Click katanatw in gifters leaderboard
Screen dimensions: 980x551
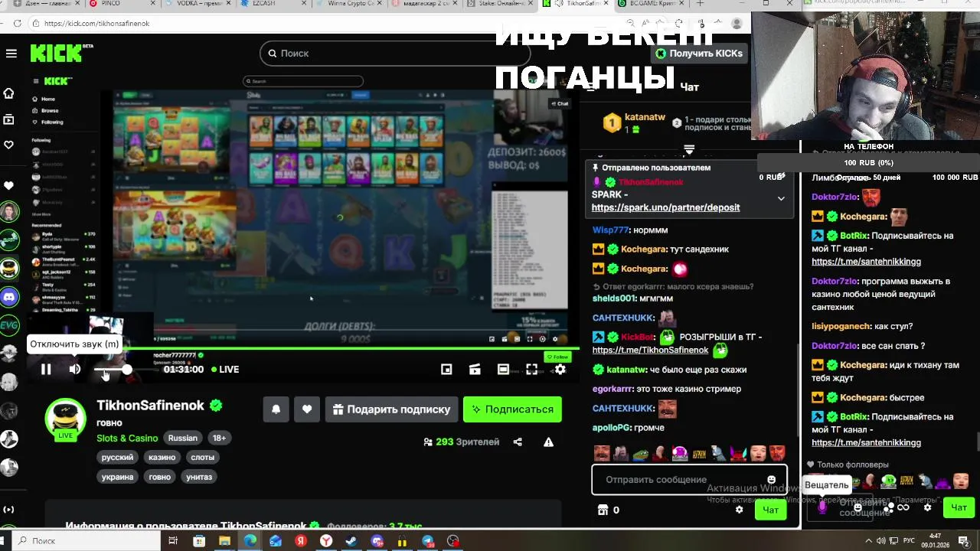click(x=645, y=117)
